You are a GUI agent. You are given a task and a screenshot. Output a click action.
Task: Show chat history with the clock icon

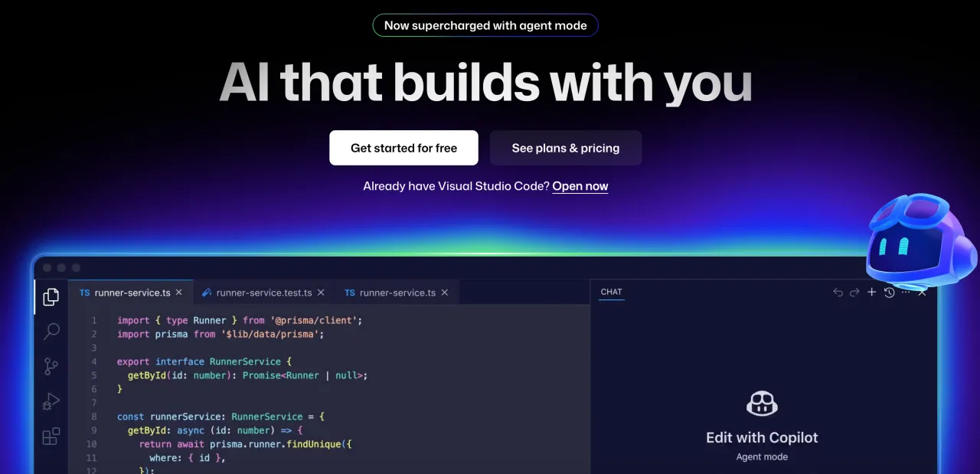889,293
